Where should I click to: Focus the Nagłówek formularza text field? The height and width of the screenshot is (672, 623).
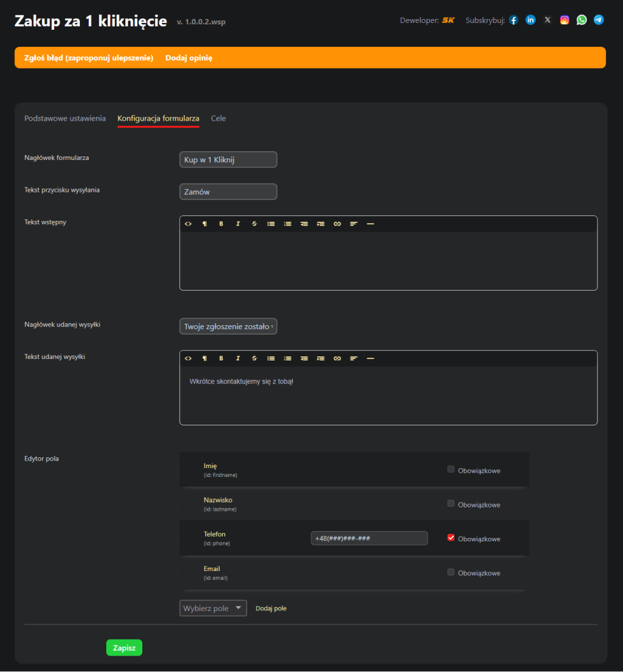[x=228, y=160]
